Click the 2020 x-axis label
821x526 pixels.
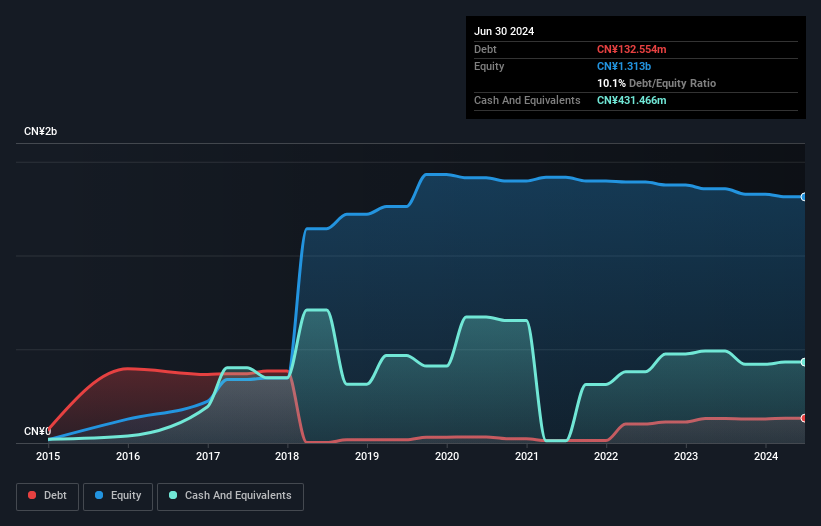[x=447, y=456]
